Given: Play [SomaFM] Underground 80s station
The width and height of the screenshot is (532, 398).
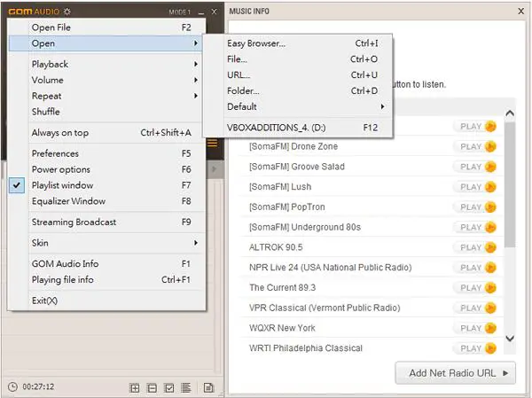Looking at the screenshot, I should coord(474,227).
